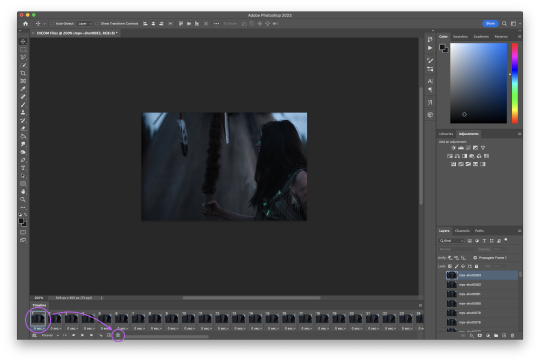Open frame 3 delay time dropdown
Image resolution: width=540 pixels, height=362 pixels.
coord(72,329)
